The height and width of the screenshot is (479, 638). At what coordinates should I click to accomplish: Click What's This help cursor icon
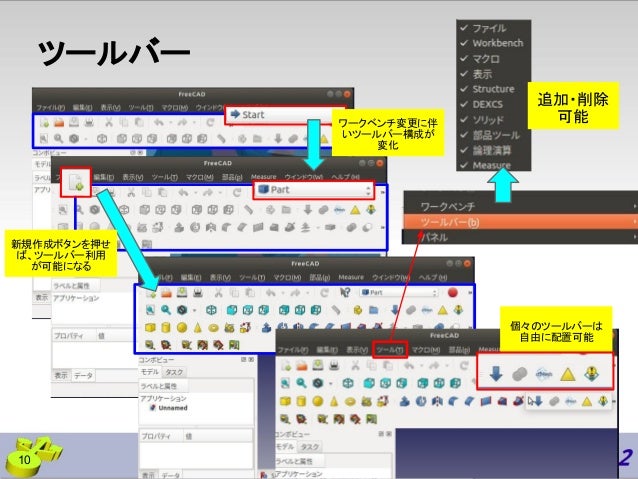pos(345,292)
